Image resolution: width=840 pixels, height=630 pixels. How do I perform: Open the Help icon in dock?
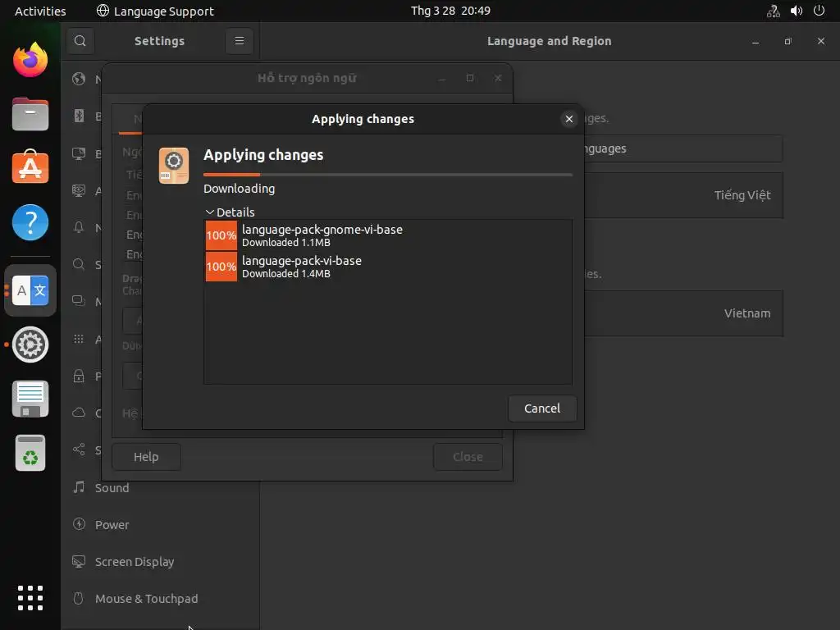30,222
